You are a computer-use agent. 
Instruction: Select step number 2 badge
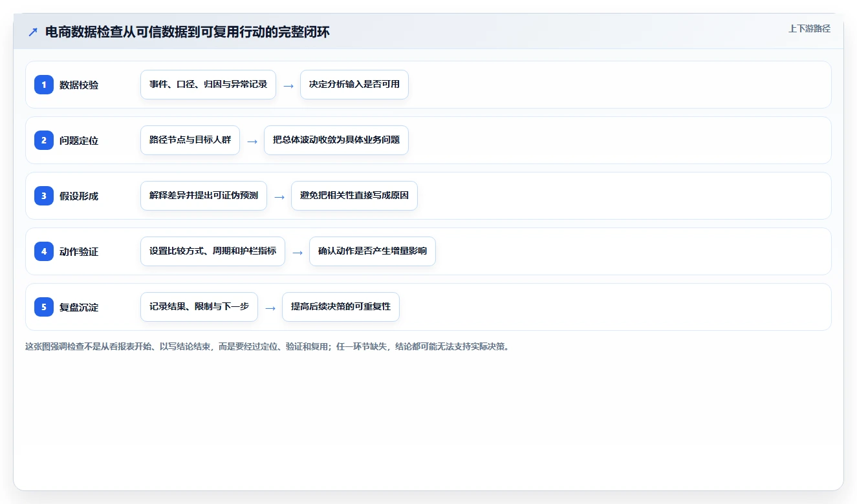point(44,140)
